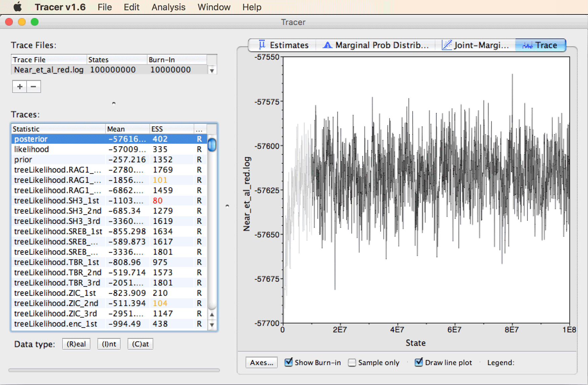
Task: Click the Axes... button
Action: point(261,362)
